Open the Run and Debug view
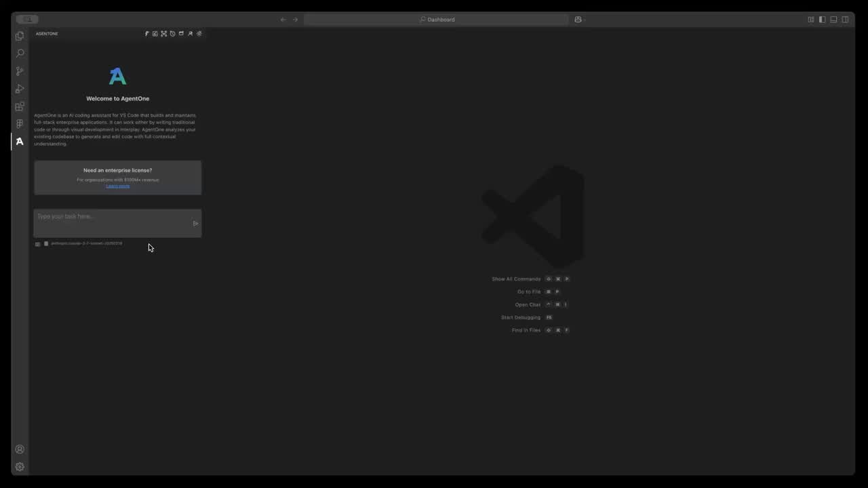Screen dimensions: 868x488 (20, 89)
